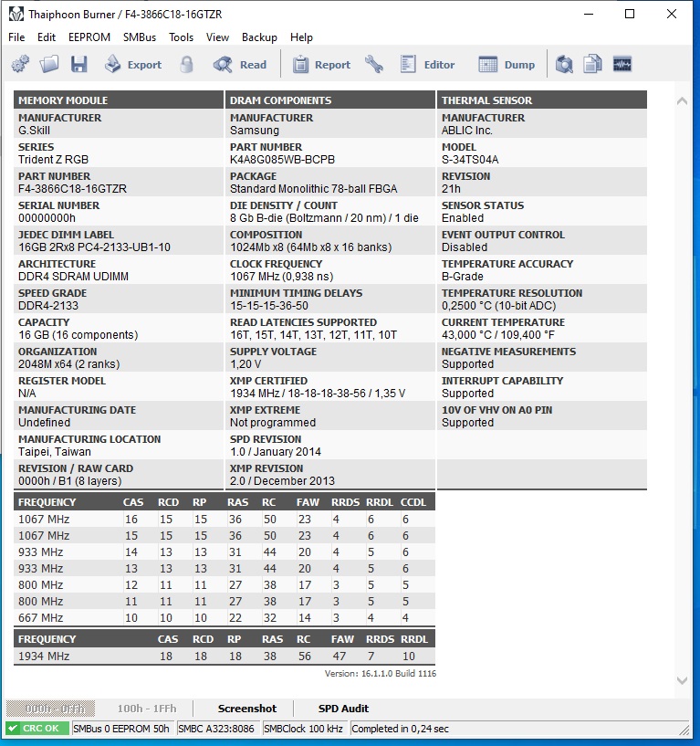
Task: Click the JEDEC label 16GB 2Rx8 PC4-2133-UB1-10
Action: tap(94, 247)
